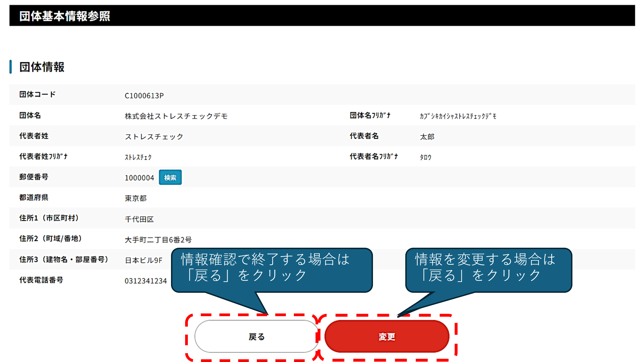Image resolution: width=644 pixels, height=362 pixels.
Task: Click the 郵便番号 field label
Action: click(34, 177)
